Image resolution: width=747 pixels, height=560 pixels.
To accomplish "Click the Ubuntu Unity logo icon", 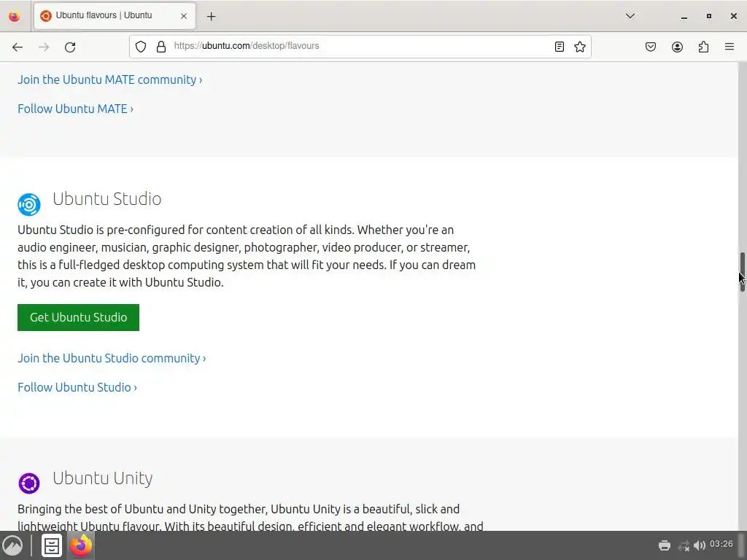I will [x=29, y=483].
